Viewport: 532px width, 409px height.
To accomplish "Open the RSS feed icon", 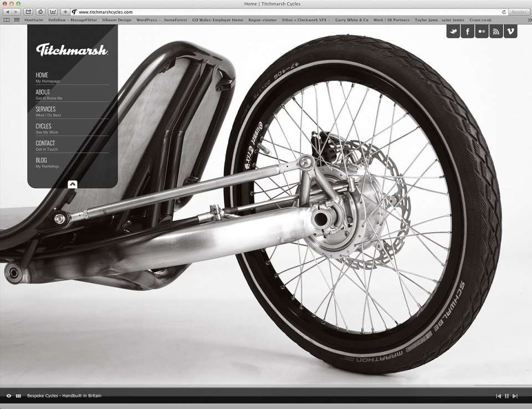I will pyautogui.click(x=496, y=32).
